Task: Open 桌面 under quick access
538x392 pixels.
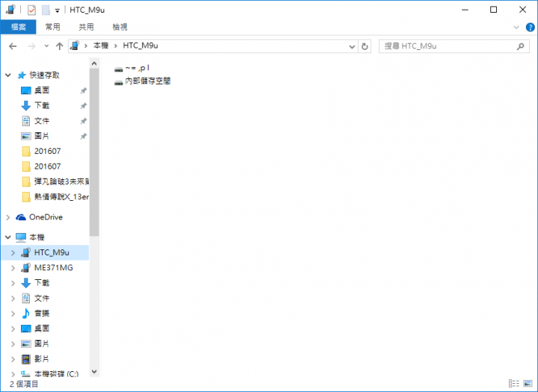Action: [x=42, y=90]
